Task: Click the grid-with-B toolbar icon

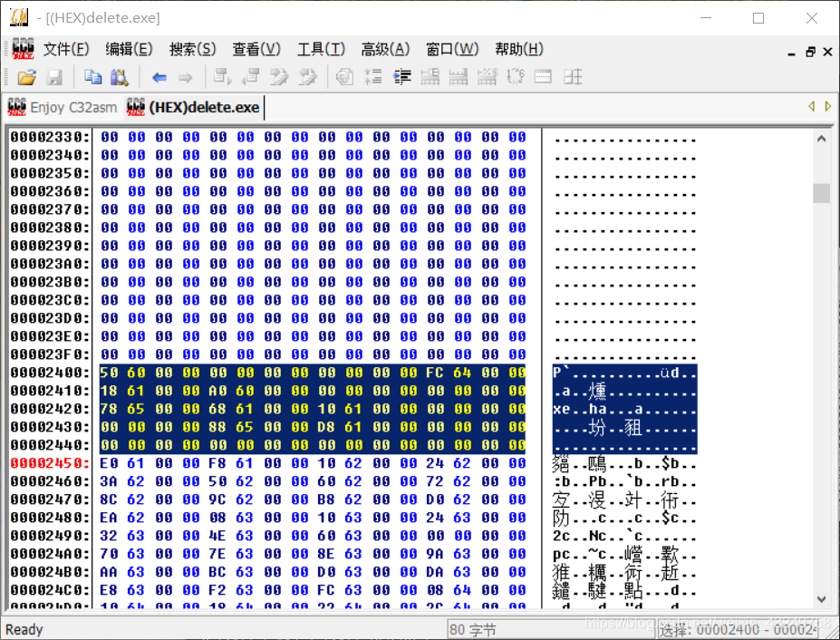Action: (x=430, y=77)
